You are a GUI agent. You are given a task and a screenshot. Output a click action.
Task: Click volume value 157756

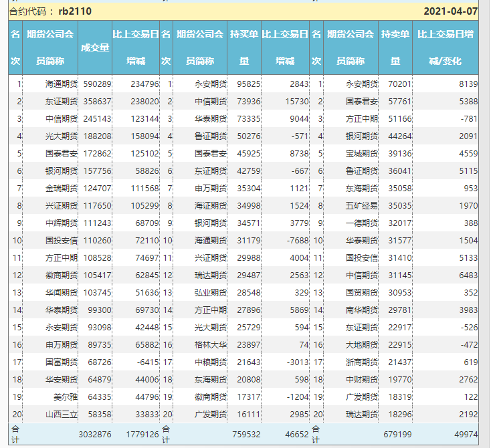pyautogui.click(x=97, y=171)
